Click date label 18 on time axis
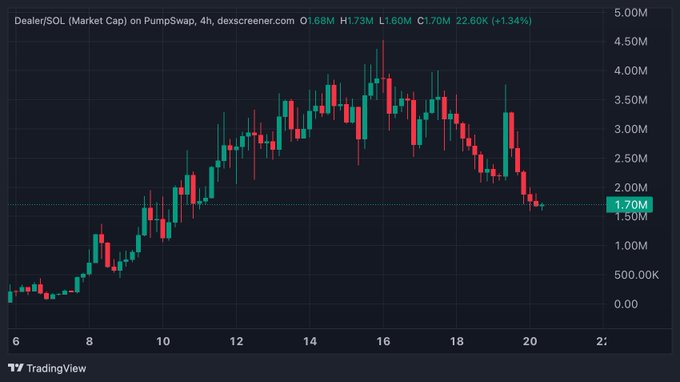This screenshot has width=680, height=382. [x=457, y=342]
